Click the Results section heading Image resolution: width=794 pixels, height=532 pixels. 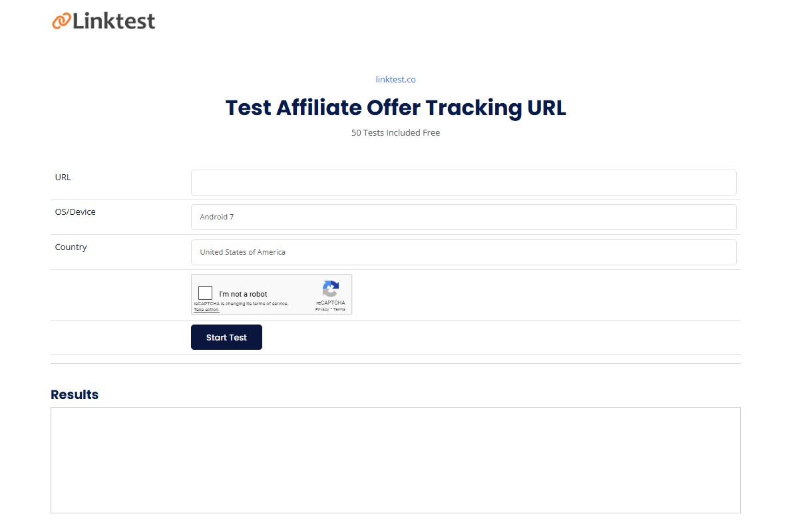(74, 394)
